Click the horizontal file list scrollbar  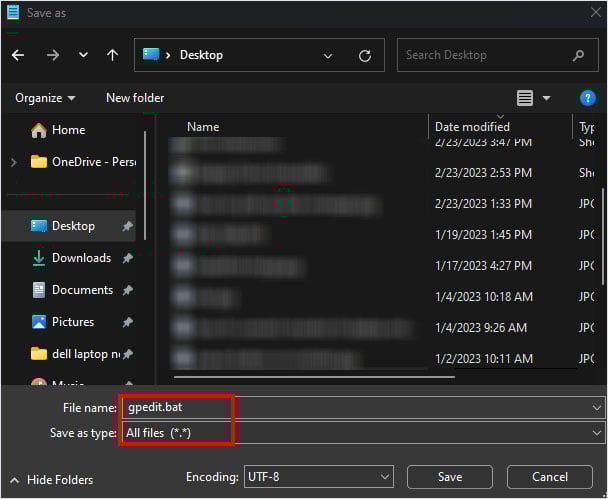[x=314, y=376]
